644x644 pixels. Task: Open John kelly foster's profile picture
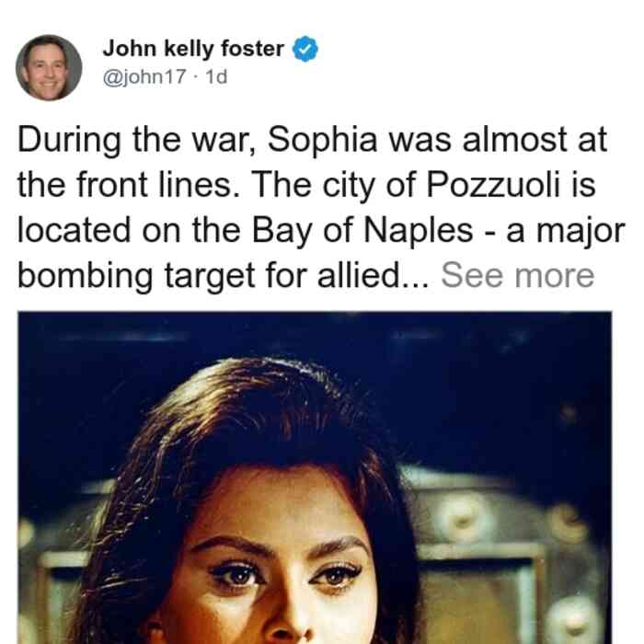click(49, 68)
